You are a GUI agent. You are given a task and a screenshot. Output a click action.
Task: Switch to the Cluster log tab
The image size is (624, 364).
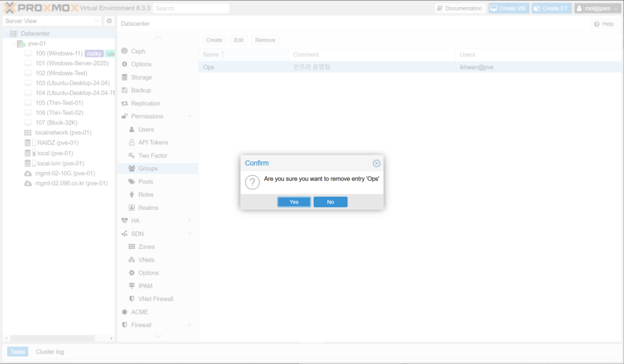tap(49, 352)
